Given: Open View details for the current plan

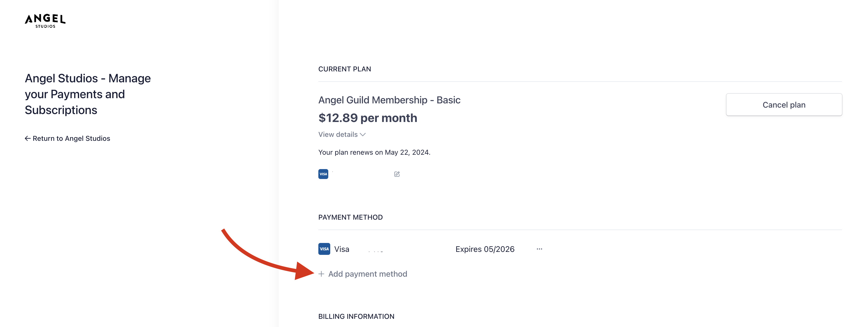Looking at the screenshot, I should point(342,134).
